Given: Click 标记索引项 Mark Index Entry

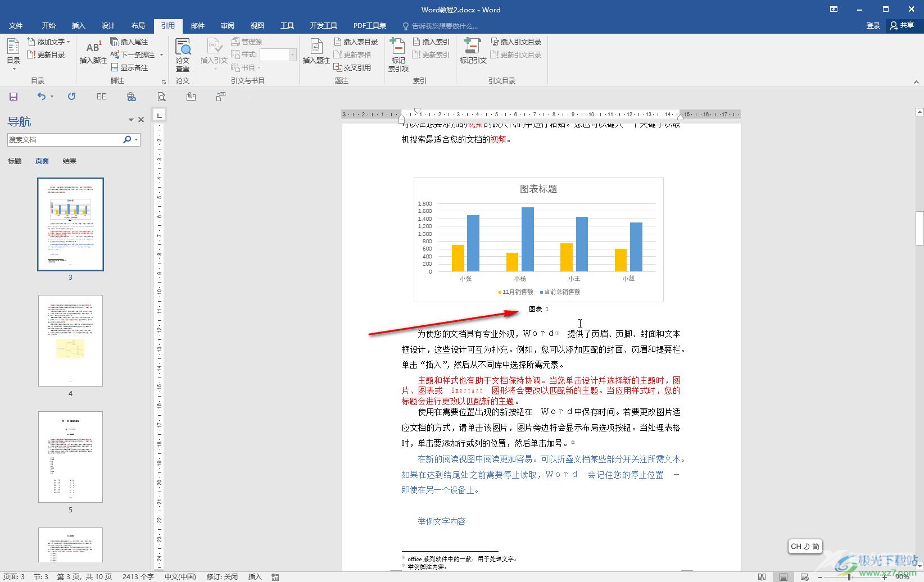Looking at the screenshot, I should point(398,54).
